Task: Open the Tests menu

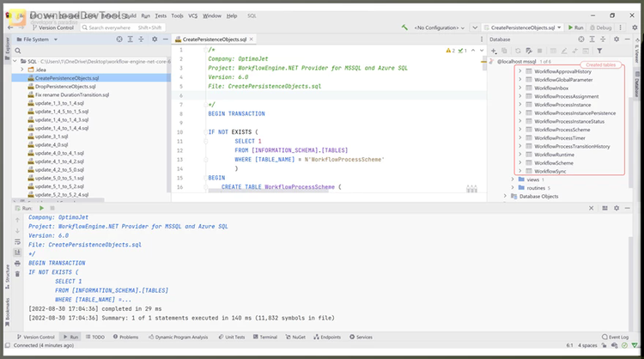Action: (161, 15)
